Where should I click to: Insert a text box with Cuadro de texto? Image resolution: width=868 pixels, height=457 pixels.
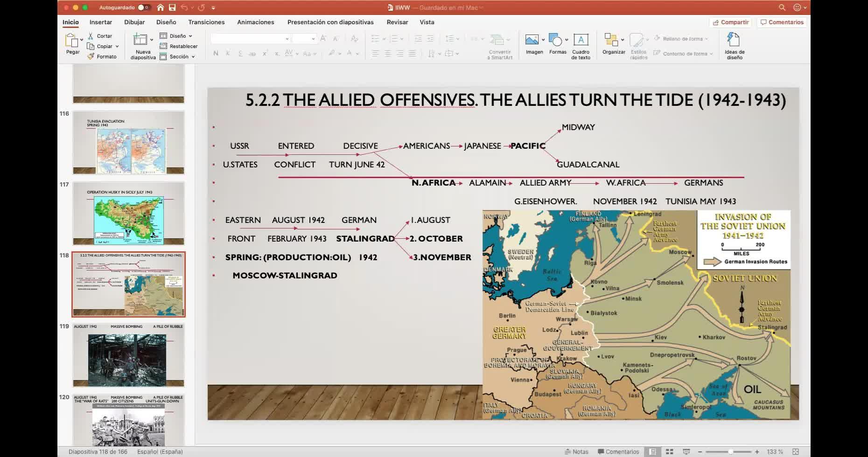[581, 47]
